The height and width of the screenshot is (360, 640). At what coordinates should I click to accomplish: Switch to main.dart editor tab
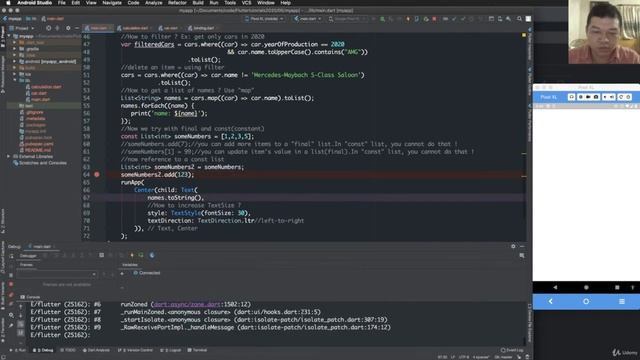pyautogui.click(x=98, y=28)
